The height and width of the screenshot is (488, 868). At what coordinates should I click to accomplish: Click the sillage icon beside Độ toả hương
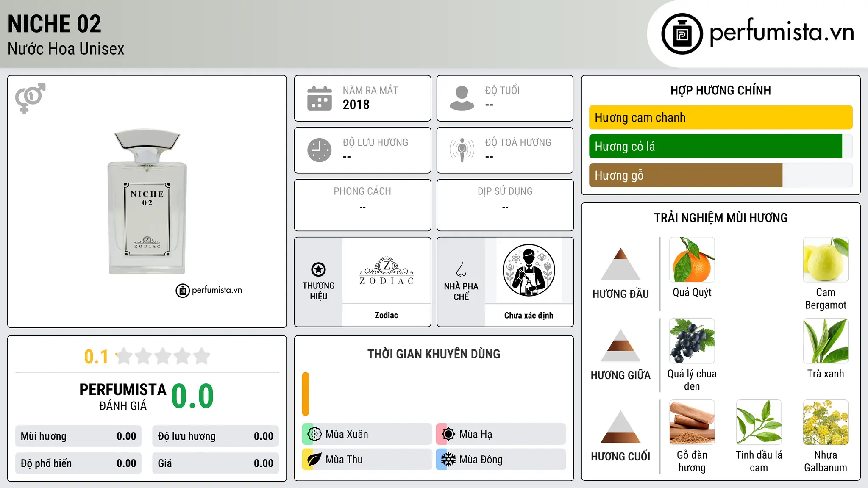coord(462,150)
